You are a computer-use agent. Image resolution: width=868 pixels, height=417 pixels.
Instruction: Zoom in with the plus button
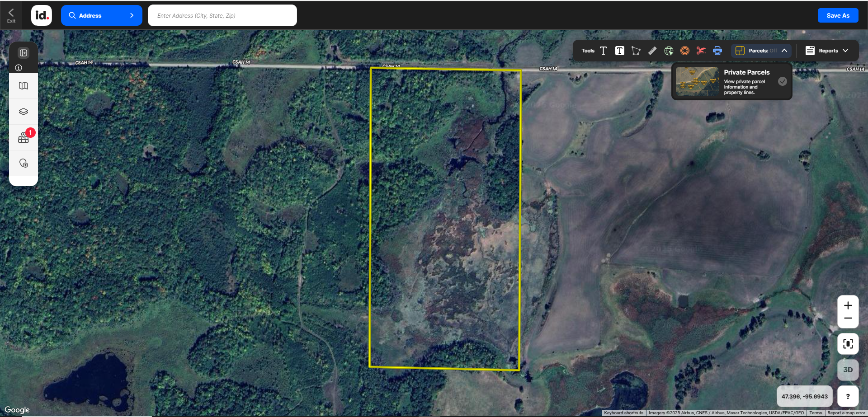(x=848, y=305)
